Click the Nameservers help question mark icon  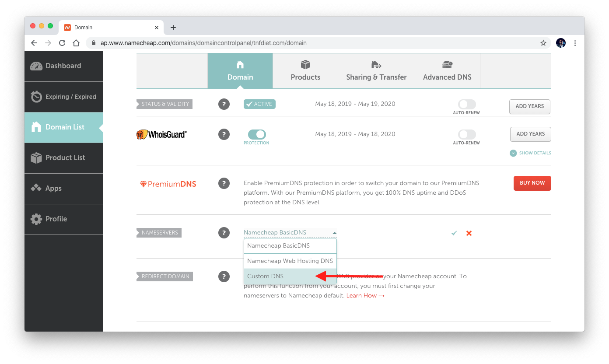click(x=224, y=233)
